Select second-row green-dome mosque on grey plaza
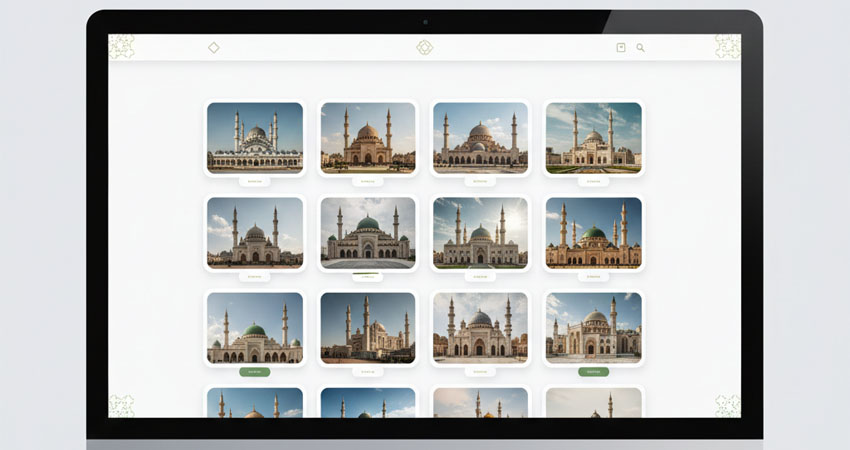This screenshot has height=450, width=850. tap(368, 233)
